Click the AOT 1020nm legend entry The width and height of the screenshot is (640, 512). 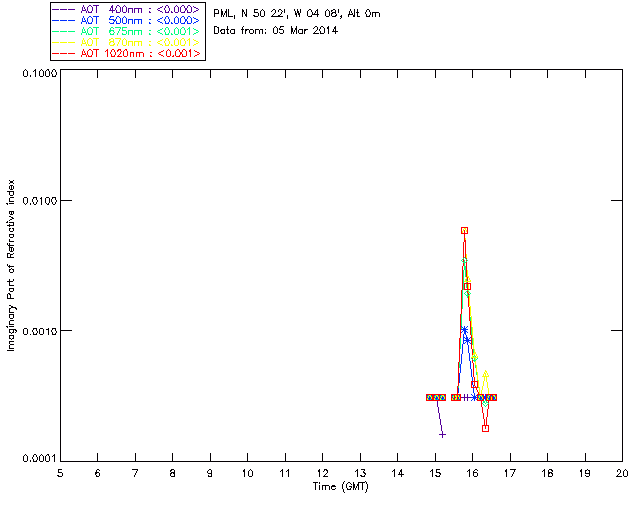126,53
